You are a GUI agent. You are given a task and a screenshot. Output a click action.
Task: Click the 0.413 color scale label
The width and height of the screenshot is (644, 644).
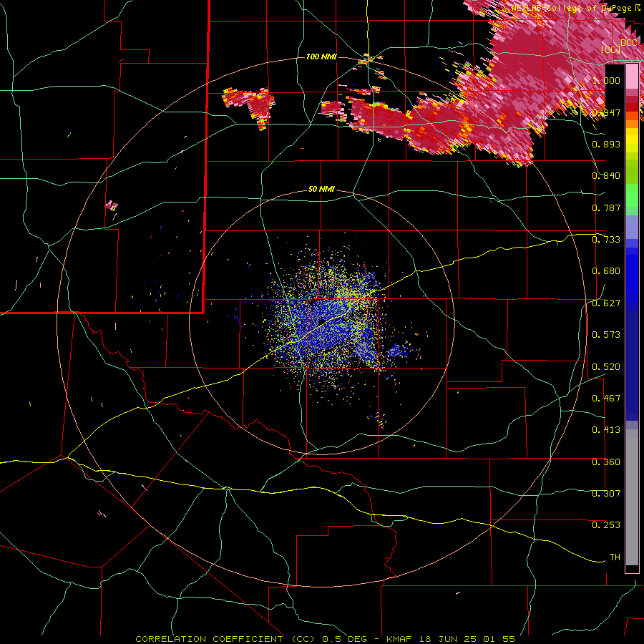pyautogui.click(x=606, y=430)
